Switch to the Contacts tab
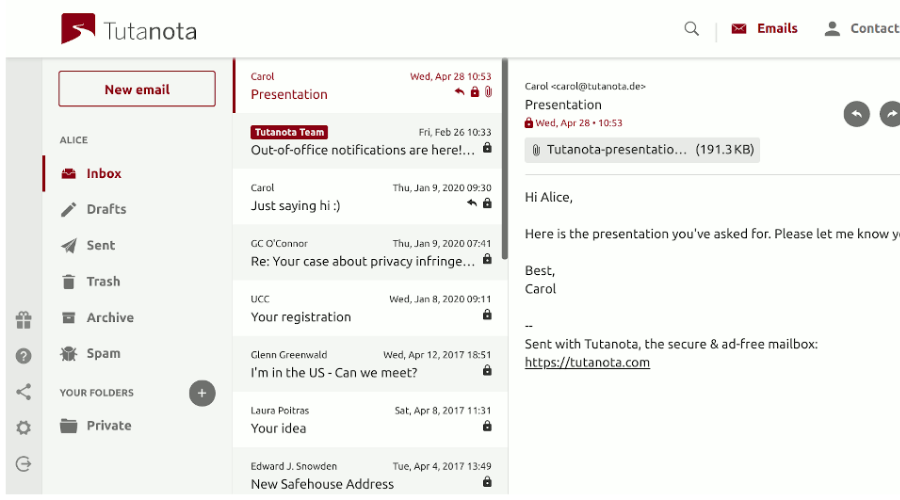900x500 pixels. pos(862,29)
